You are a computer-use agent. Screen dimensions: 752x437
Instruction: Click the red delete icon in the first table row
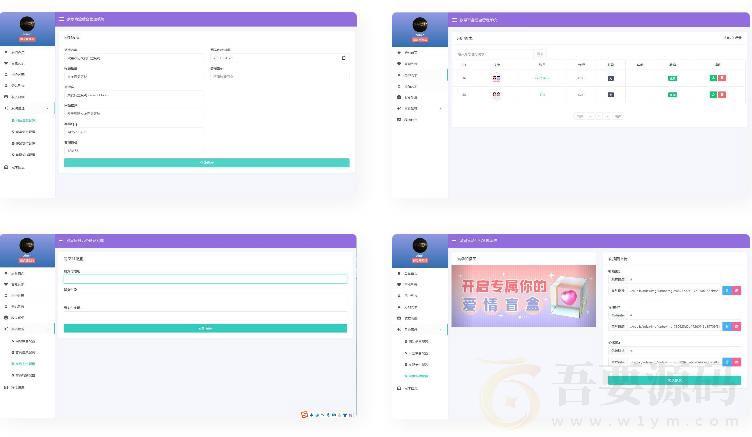(x=722, y=78)
